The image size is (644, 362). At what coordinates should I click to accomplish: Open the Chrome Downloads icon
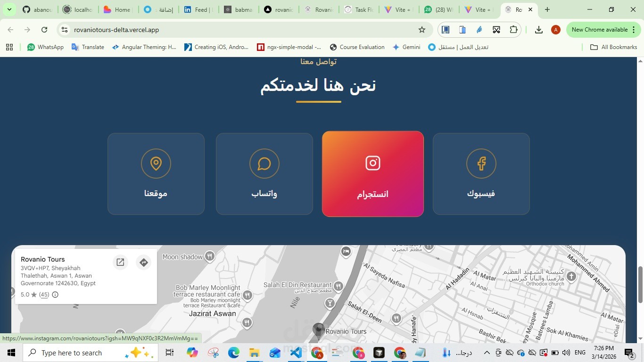click(539, 30)
